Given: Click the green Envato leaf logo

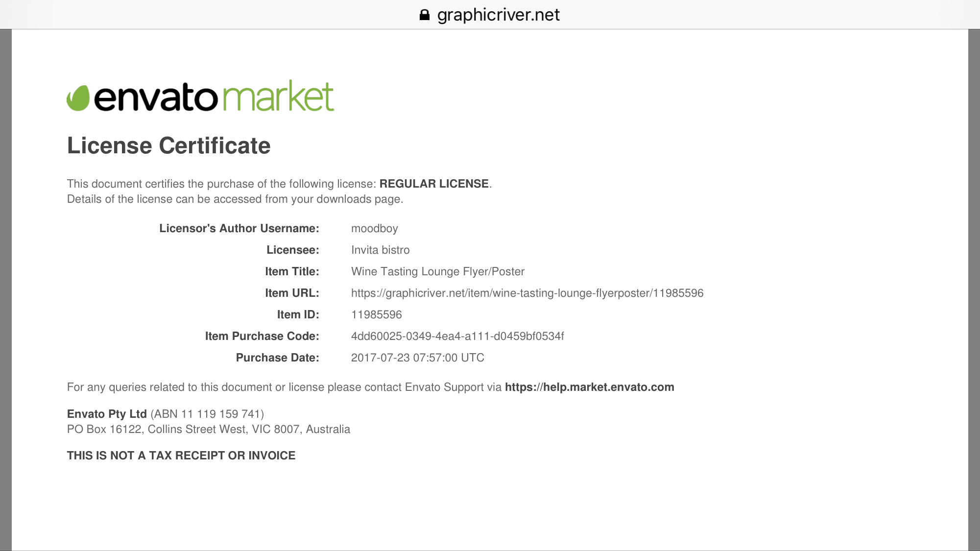Looking at the screenshot, I should 78,98.
